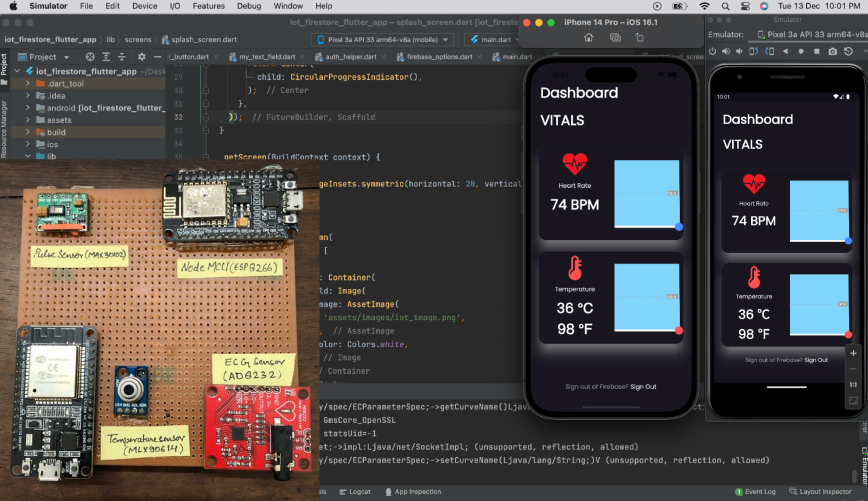
Task: Open the Logcat tool window button
Action: click(x=355, y=491)
